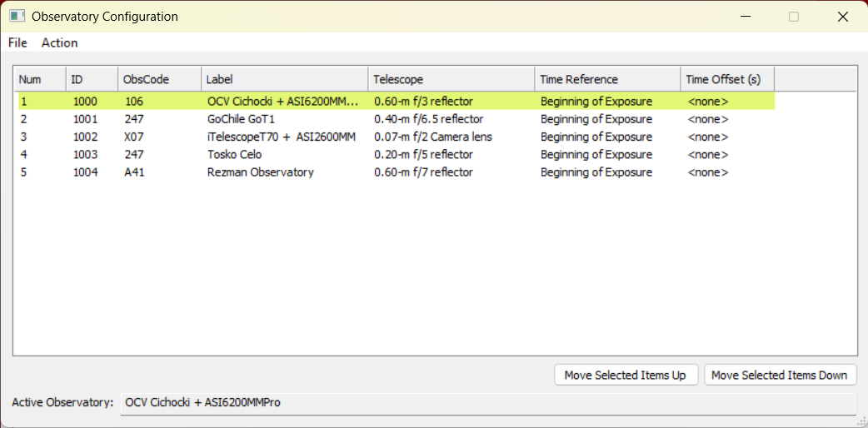Screen dimensions: 868x428
Task: Sort by the Label column header
Action: (x=285, y=79)
